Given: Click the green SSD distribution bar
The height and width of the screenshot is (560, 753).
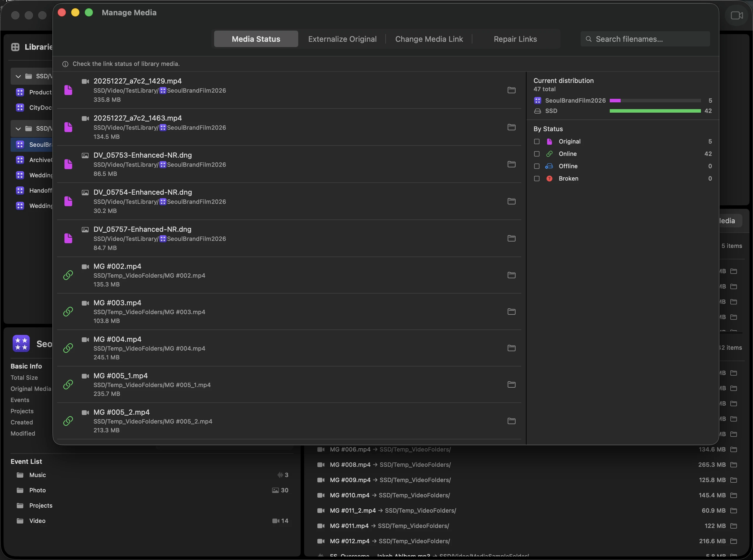Looking at the screenshot, I should tap(655, 111).
